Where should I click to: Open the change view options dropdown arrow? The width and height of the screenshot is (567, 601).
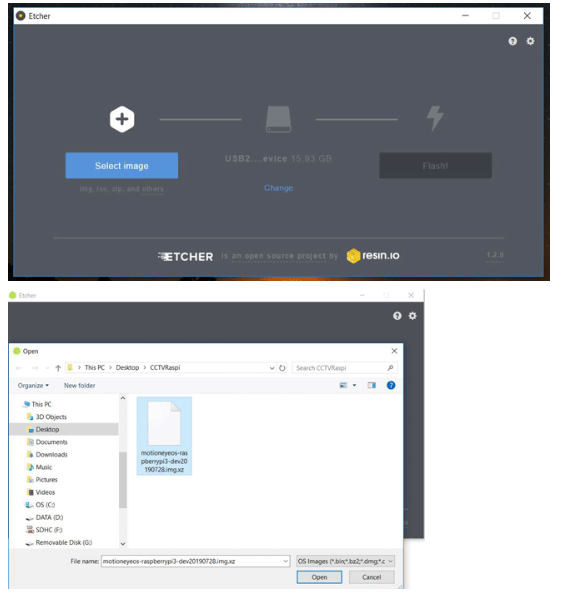354,385
